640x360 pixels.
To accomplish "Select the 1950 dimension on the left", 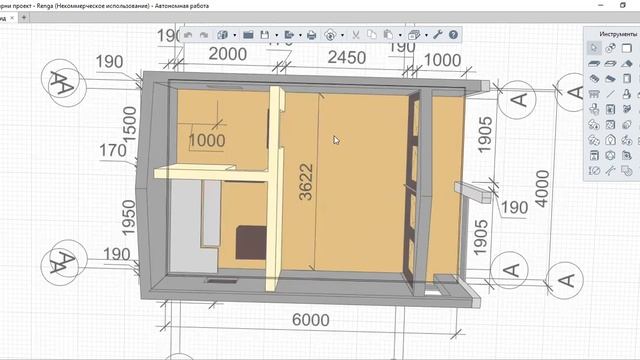I will coord(128,218).
